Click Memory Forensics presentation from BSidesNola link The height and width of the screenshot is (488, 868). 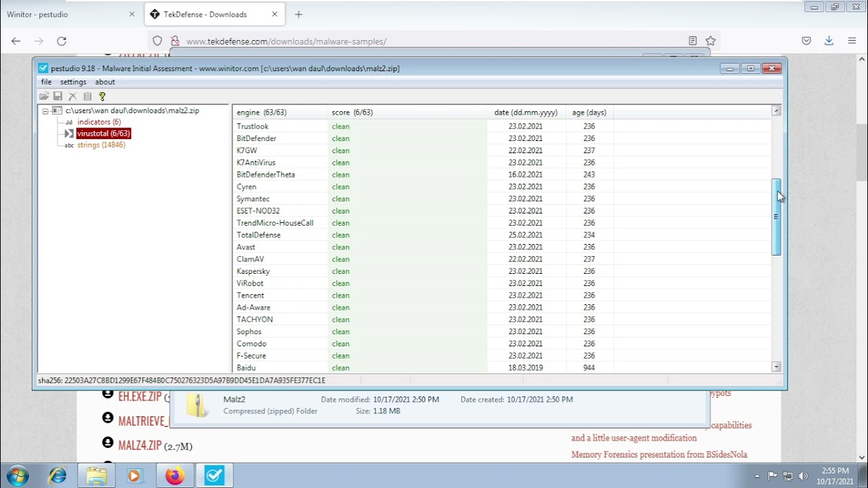tap(659, 455)
